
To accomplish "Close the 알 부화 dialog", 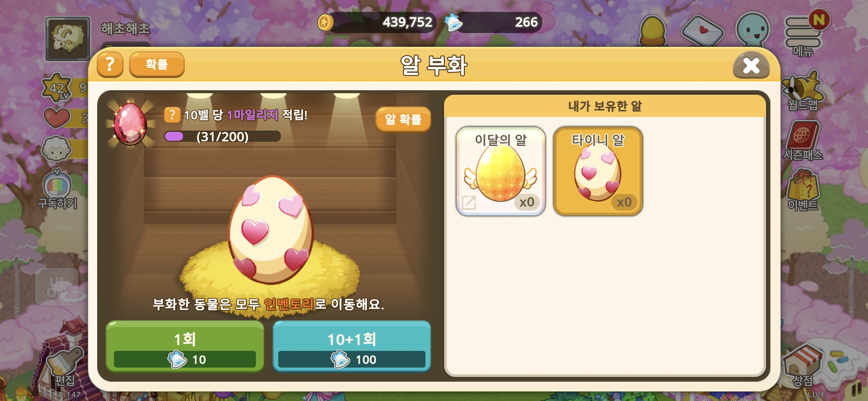I will tap(751, 66).
